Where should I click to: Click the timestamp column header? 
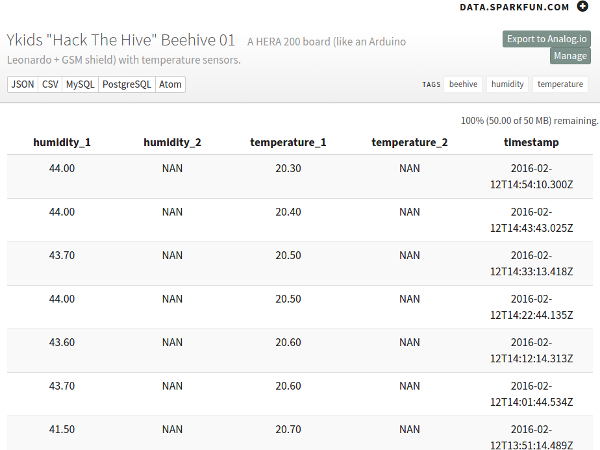pyautogui.click(x=531, y=142)
